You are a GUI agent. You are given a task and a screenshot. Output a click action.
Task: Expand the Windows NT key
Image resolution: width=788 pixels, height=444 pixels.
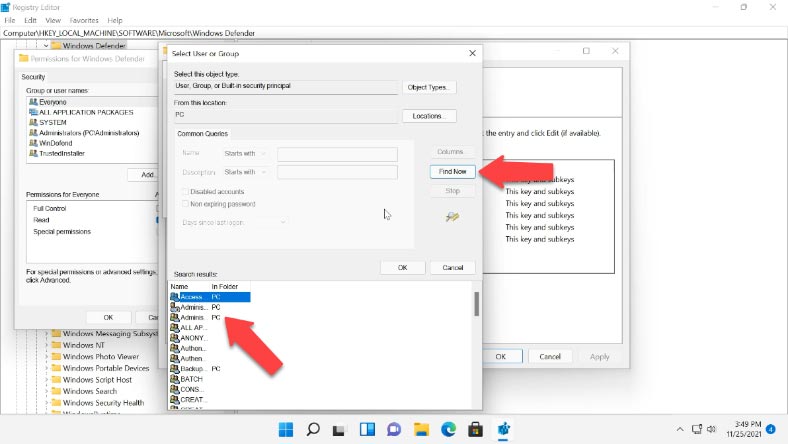click(46, 345)
